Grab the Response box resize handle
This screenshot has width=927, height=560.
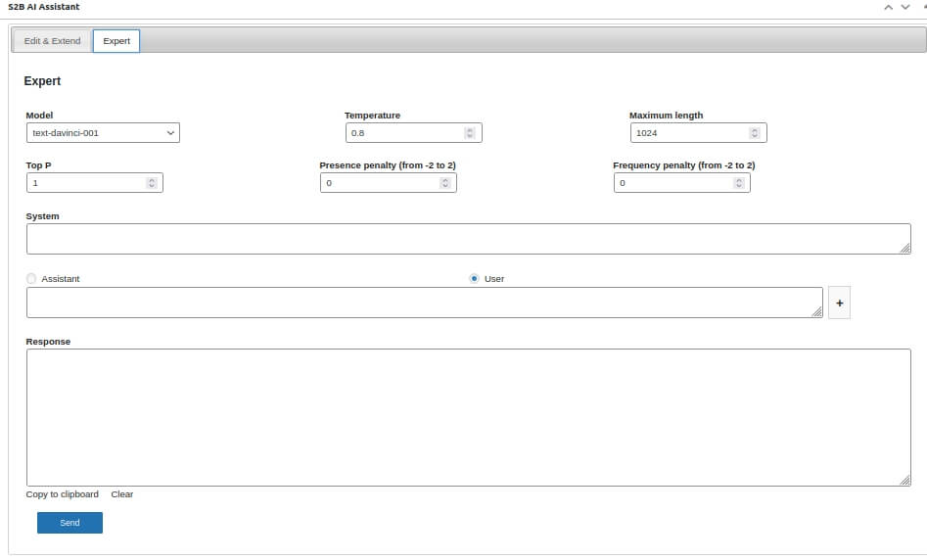[905, 481]
